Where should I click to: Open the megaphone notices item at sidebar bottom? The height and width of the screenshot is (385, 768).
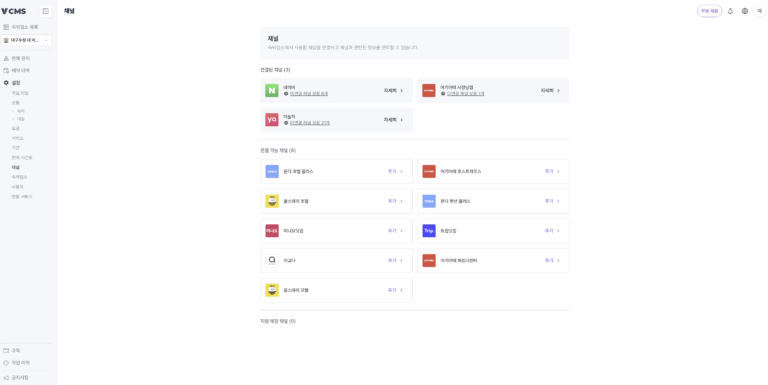pyautogui.click(x=16, y=378)
